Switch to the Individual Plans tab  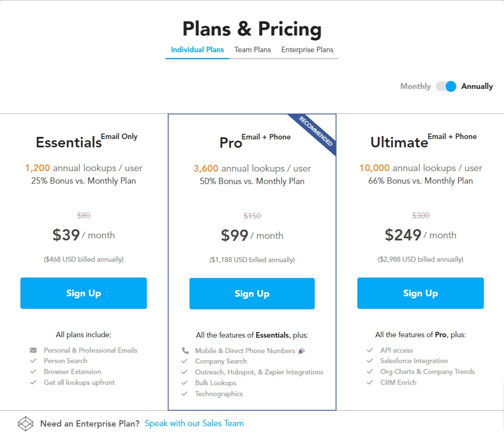coord(198,50)
